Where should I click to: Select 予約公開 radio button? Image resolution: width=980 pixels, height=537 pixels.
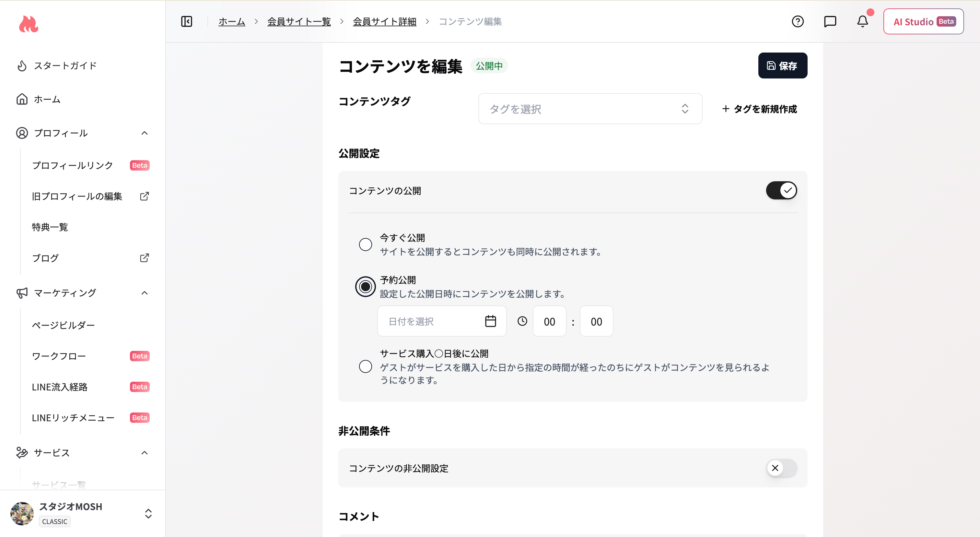point(365,287)
